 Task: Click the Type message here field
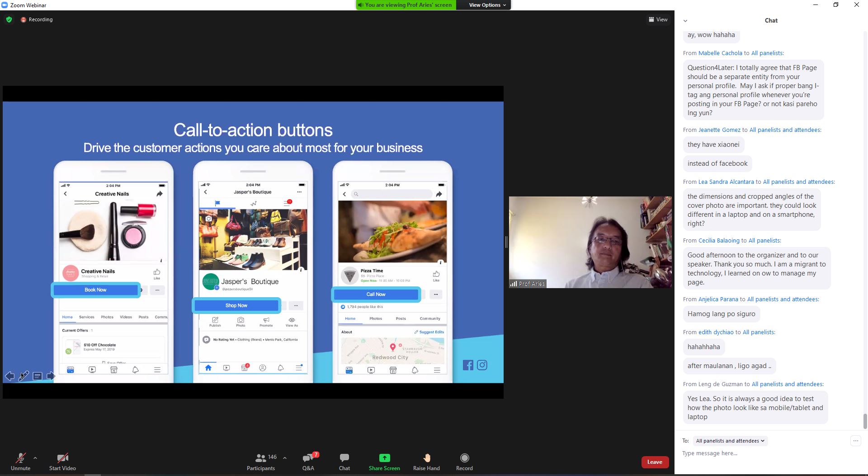click(x=764, y=453)
